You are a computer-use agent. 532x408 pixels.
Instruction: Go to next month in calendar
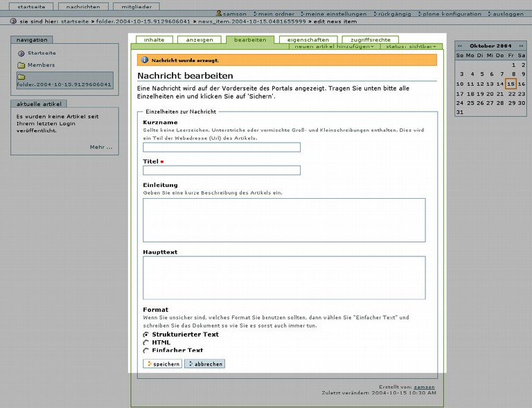522,46
